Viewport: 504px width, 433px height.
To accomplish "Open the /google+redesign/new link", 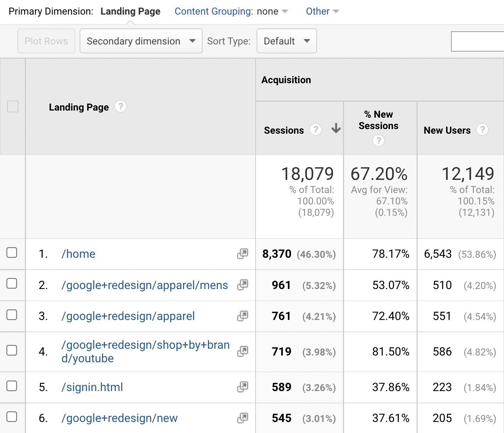I will [x=119, y=418].
